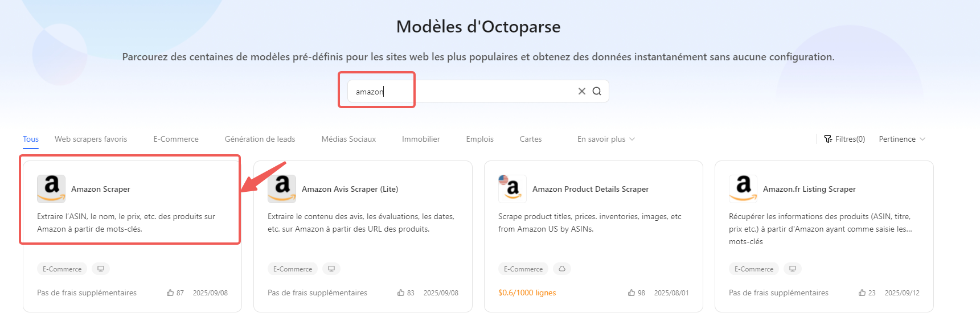Open the Amazon Avis Scraper (Lite) template
The height and width of the screenshot is (317, 980).
(350, 189)
